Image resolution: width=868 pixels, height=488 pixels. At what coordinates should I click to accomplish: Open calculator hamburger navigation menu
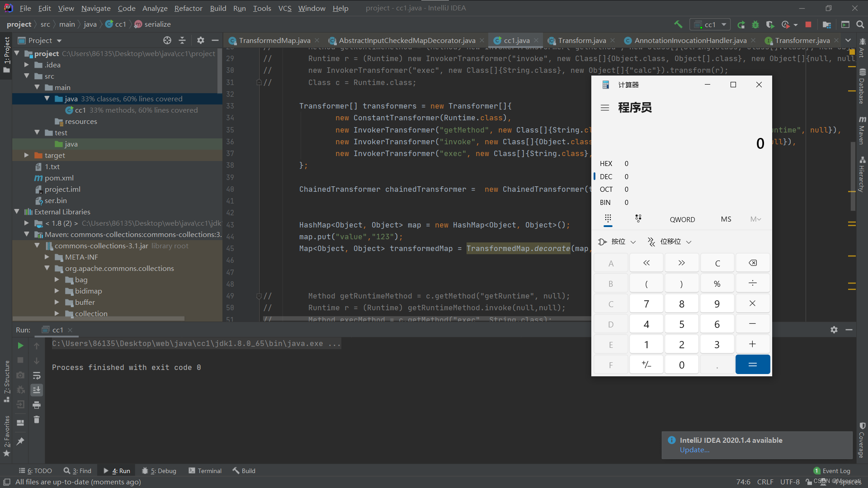point(605,108)
